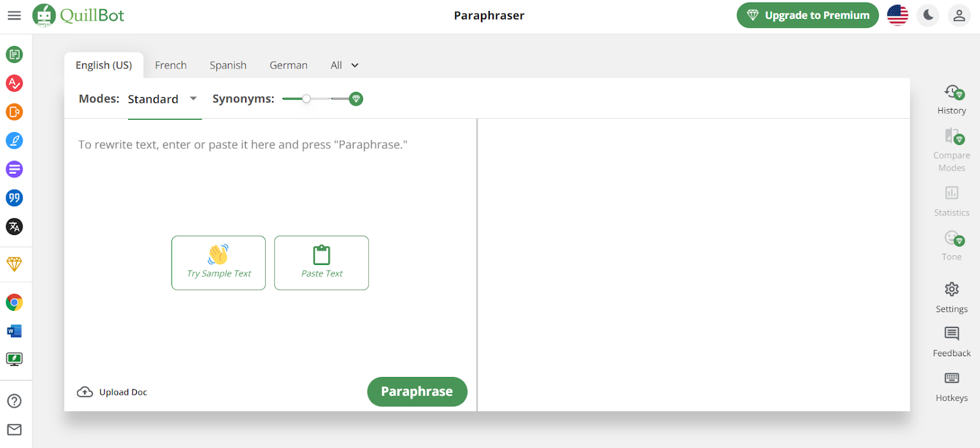Click the Paraphraser page title
This screenshot has width=980, height=448.
pos(489,16)
